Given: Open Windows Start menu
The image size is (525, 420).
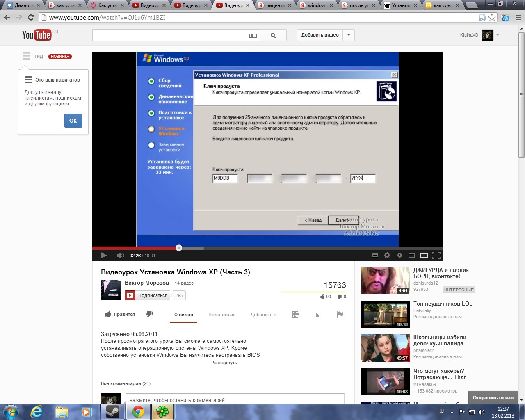Looking at the screenshot, I should coord(10,411).
